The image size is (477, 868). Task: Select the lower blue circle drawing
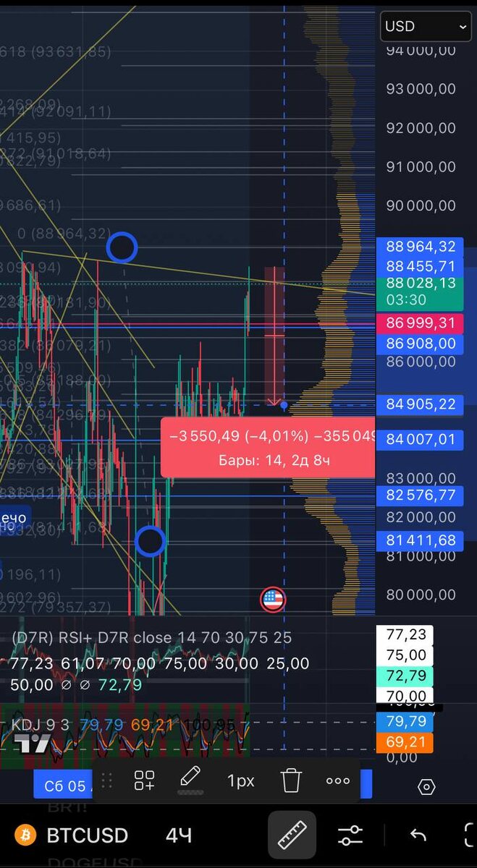pyautogui.click(x=151, y=541)
